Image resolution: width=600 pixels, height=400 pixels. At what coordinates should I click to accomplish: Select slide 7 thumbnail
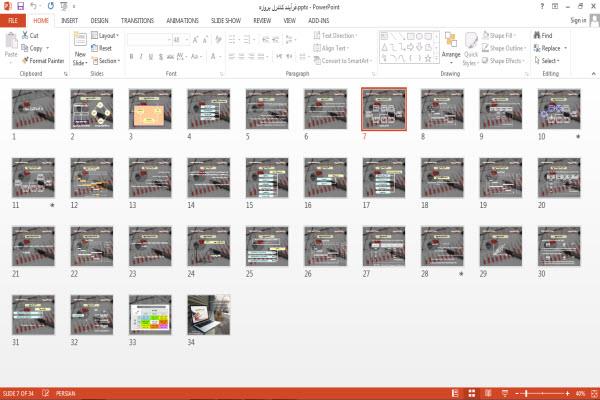[384, 109]
